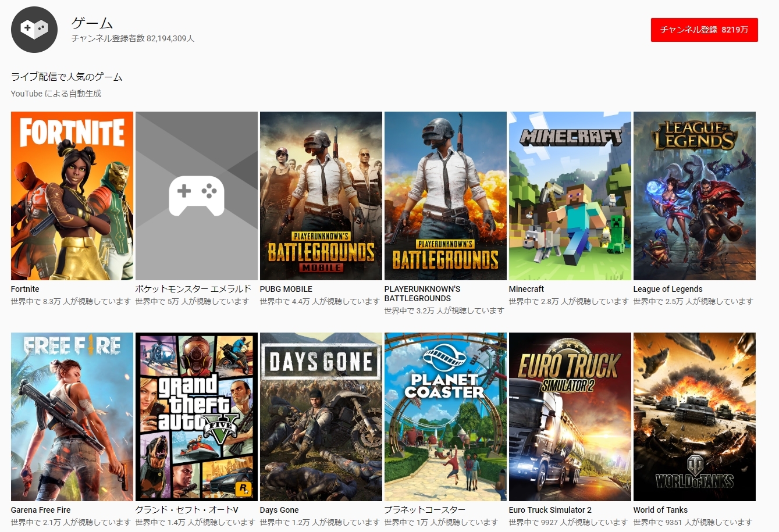Click the PUBG MOBILE title link
Viewport: 779px width, 532px height.
(x=286, y=289)
